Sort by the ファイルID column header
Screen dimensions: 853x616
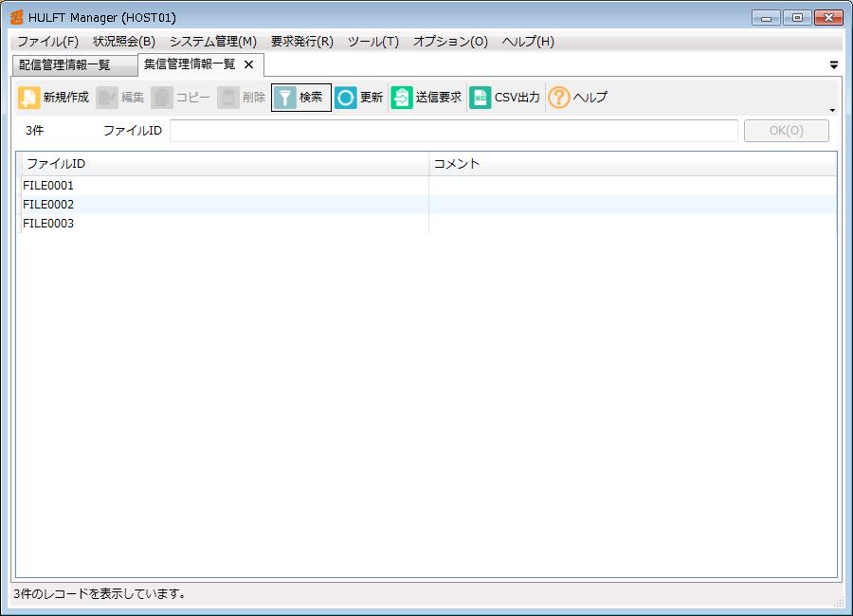[224, 164]
